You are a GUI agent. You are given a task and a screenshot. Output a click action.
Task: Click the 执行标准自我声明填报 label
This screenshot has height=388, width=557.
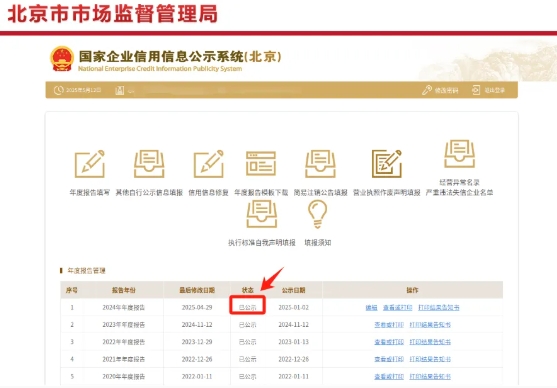[262, 243]
